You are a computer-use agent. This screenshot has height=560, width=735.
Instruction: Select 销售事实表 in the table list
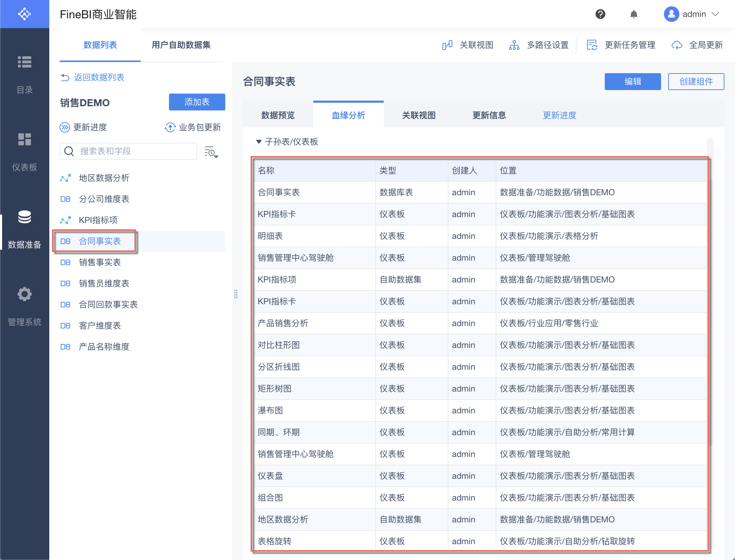point(100,262)
